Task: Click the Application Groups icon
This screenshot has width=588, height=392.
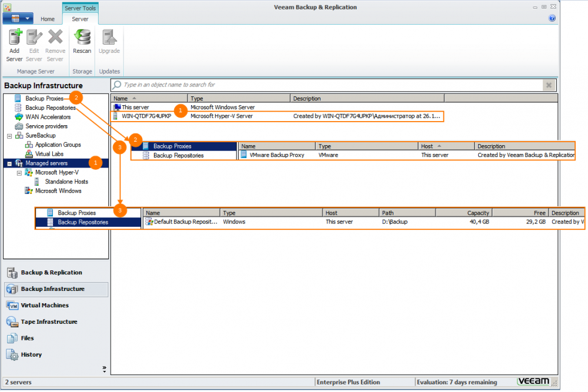Action: (x=29, y=145)
